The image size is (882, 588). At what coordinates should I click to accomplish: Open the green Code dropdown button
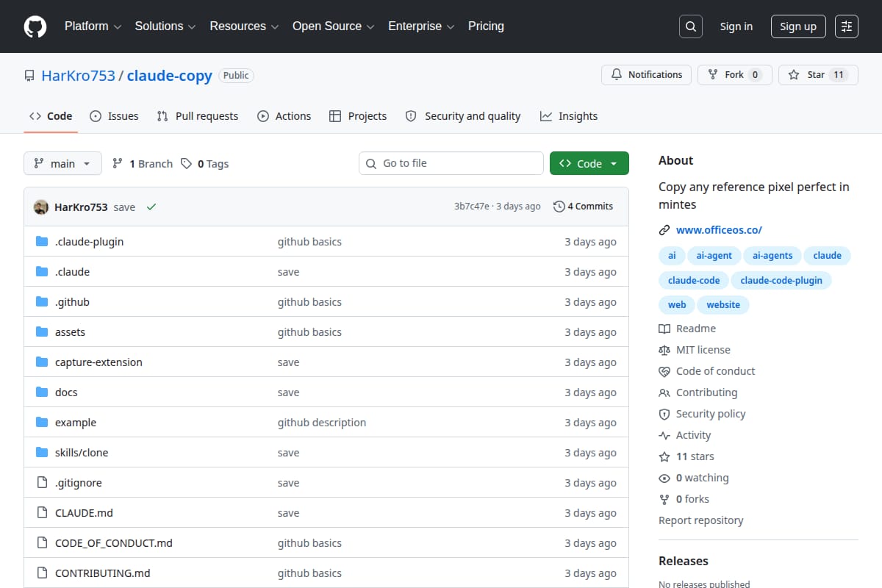589,164
